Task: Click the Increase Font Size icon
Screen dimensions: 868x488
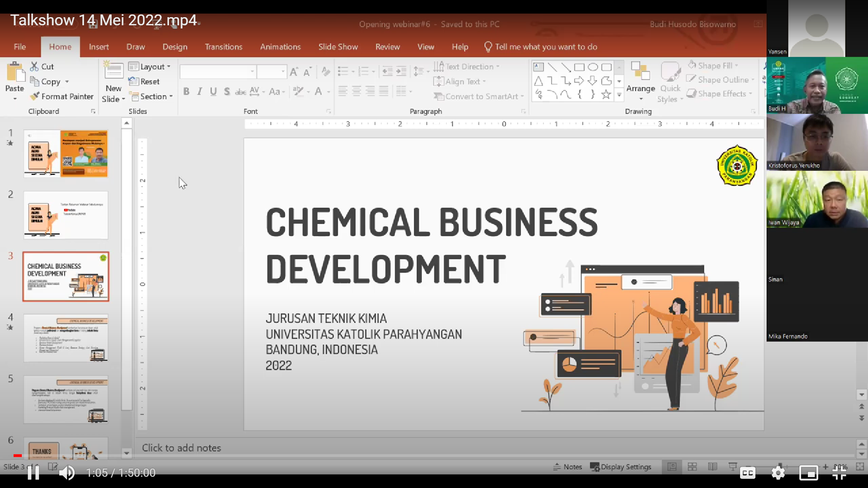Action: click(294, 71)
